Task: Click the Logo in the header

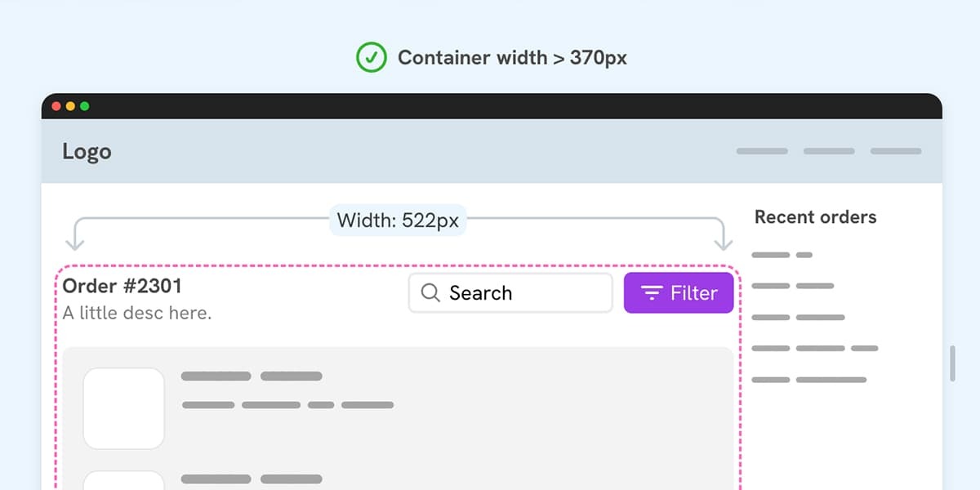Action: click(x=87, y=152)
